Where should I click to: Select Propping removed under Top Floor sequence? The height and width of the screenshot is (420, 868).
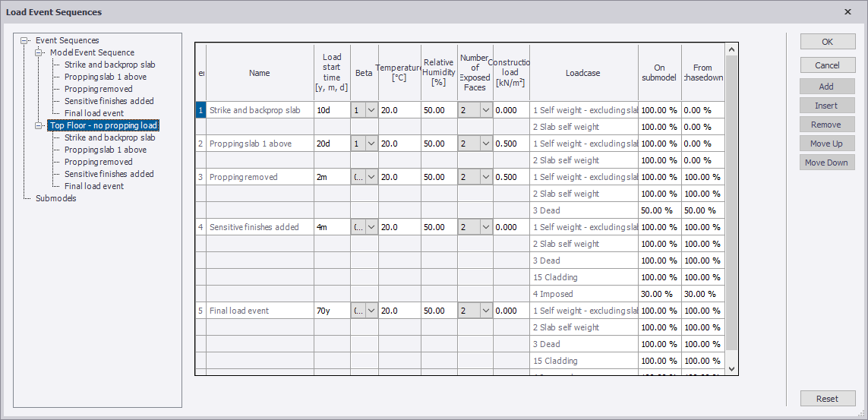point(98,162)
